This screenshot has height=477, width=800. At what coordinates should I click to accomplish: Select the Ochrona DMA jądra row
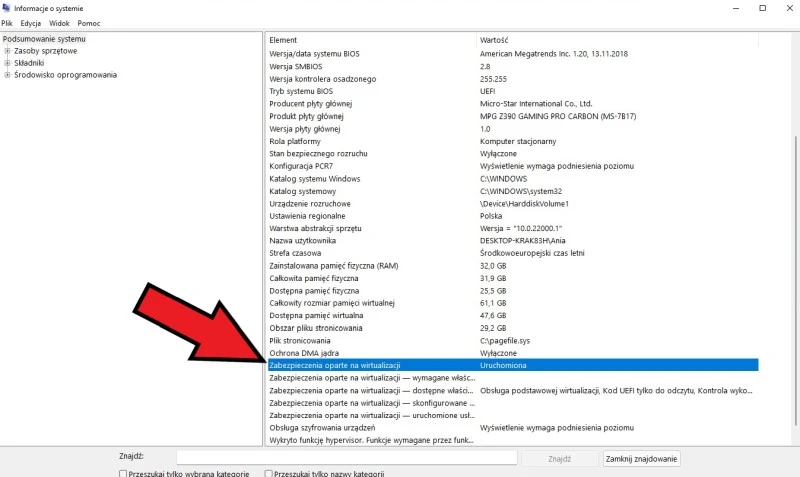tap(512, 353)
